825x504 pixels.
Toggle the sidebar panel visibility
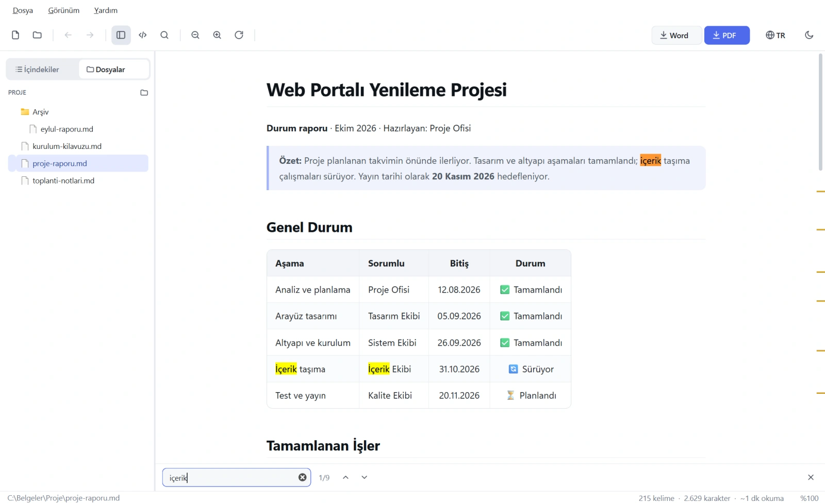(x=121, y=35)
